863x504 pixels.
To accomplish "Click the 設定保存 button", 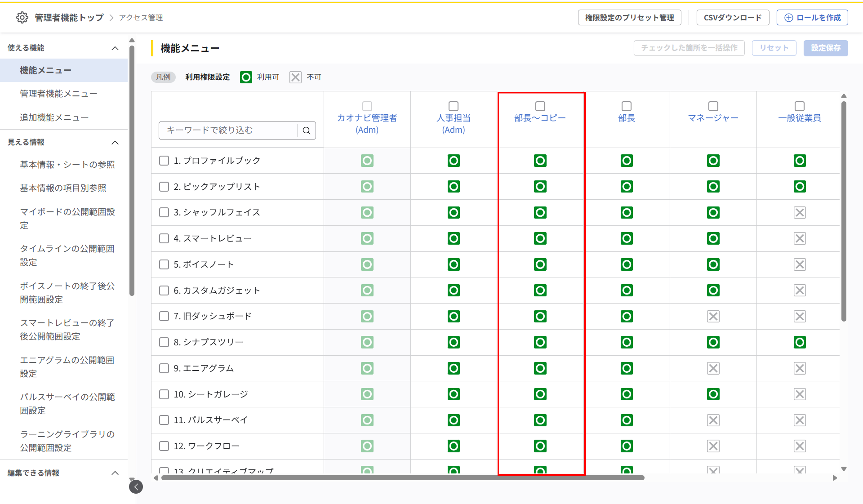I will click(826, 48).
